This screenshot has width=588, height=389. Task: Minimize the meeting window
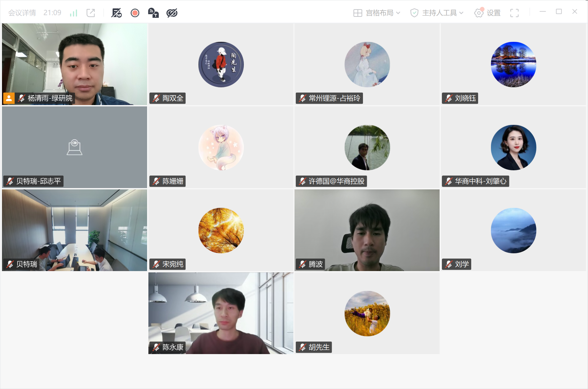(543, 12)
